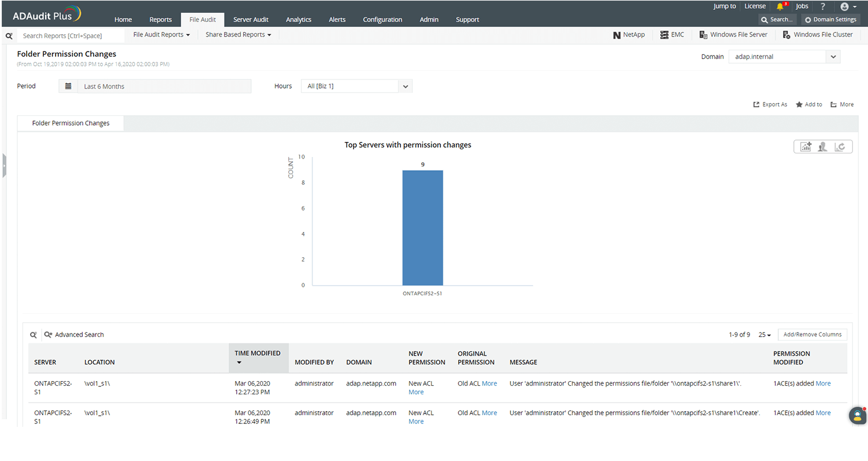The width and height of the screenshot is (868, 461).
Task: Click Export As link
Action: (770, 105)
